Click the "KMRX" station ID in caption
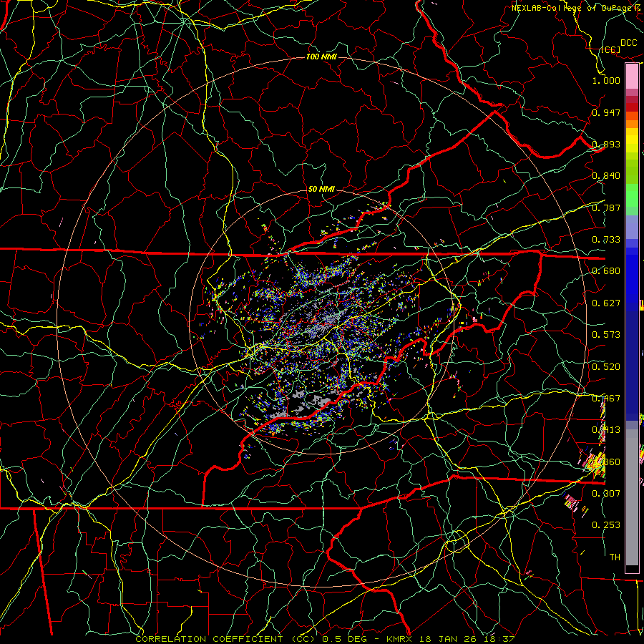Image resolution: width=644 pixels, height=644 pixels. [x=401, y=639]
